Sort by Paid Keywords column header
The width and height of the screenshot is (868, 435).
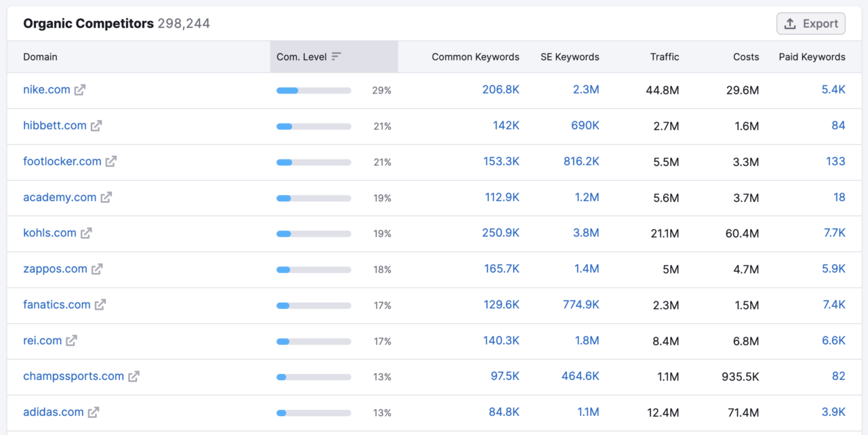click(812, 57)
